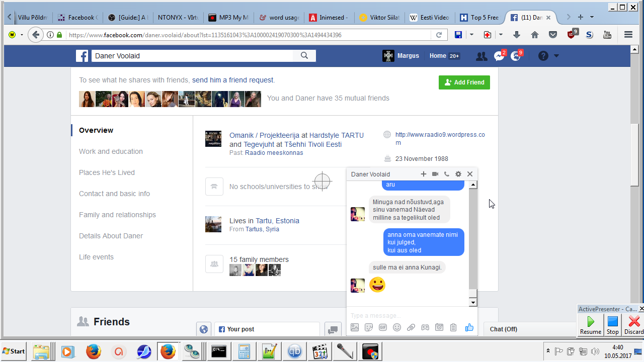Switch to the Eesti Video Wikipedia tab
The width and height of the screenshot is (644, 362).
click(429, 17)
